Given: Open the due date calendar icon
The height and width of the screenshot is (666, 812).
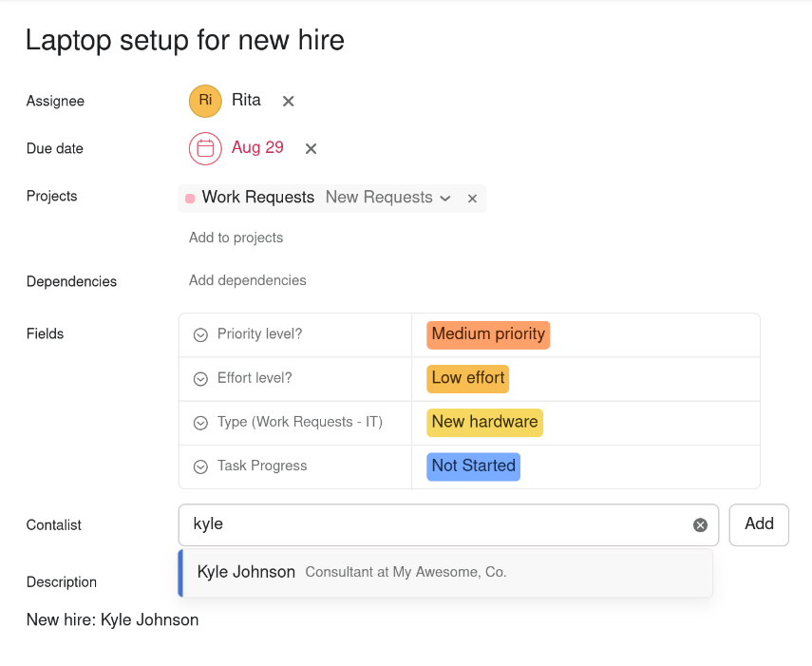Looking at the screenshot, I should [x=205, y=148].
